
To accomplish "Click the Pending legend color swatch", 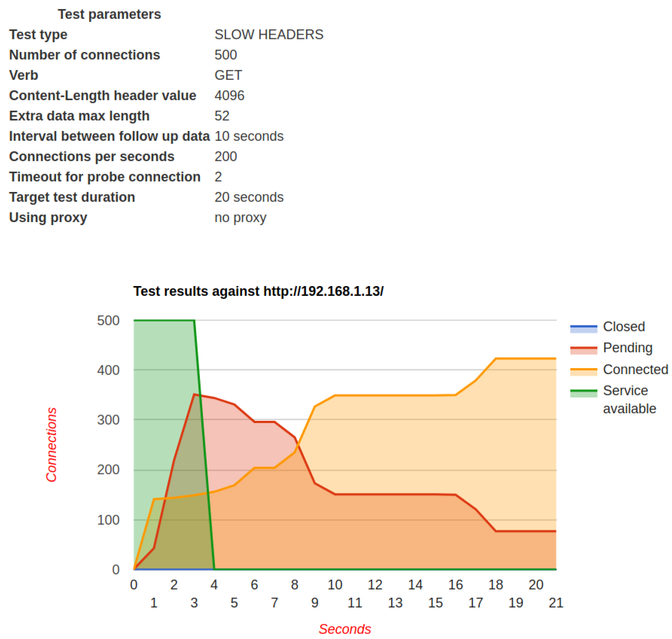I will coord(583,350).
